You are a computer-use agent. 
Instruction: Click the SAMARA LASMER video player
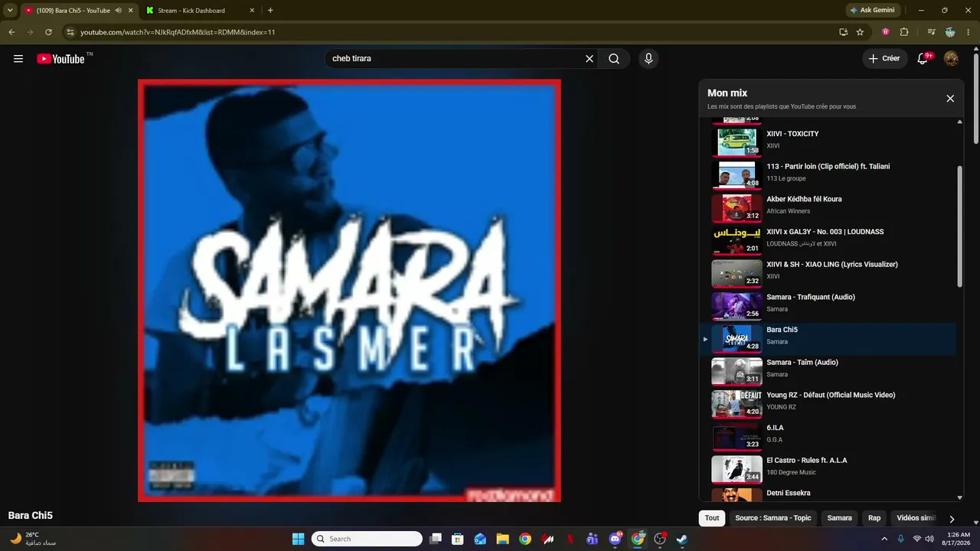point(349,291)
